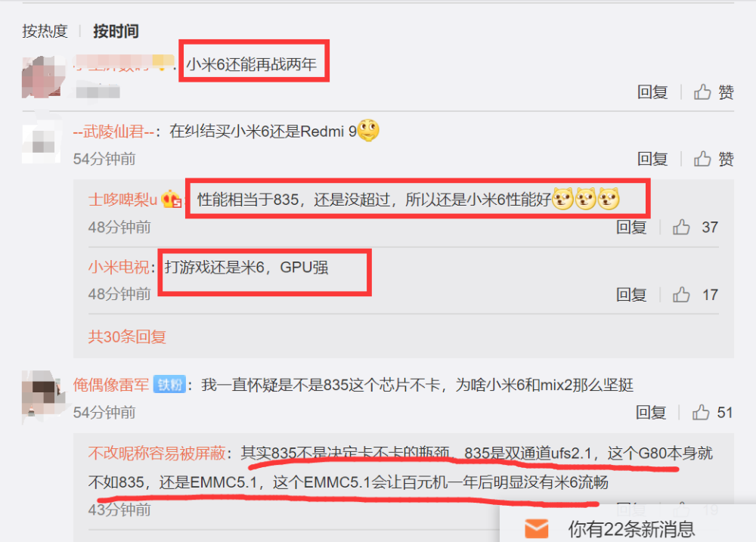Click thumbs-up on 武陵仙君 comment
The height and width of the screenshot is (542, 756).
click(714, 159)
